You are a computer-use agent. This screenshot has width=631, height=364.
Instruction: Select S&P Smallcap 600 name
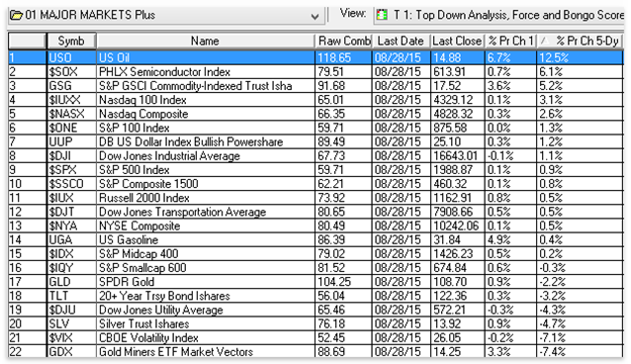point(206,268)
